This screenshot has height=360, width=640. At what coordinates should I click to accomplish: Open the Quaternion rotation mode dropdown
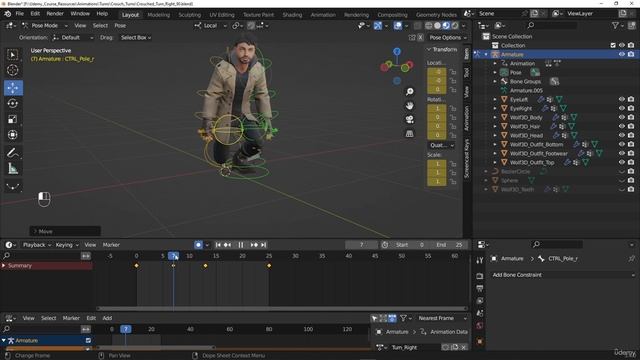click(441, 145)
